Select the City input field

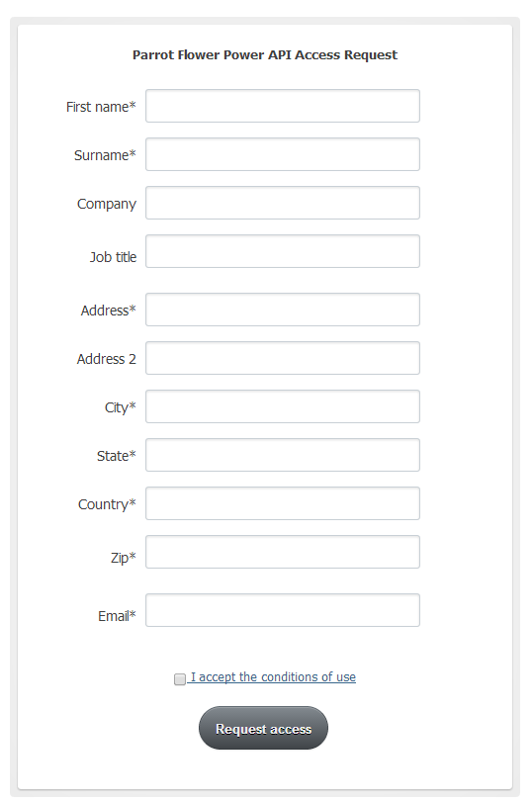[x=283, y=406]
